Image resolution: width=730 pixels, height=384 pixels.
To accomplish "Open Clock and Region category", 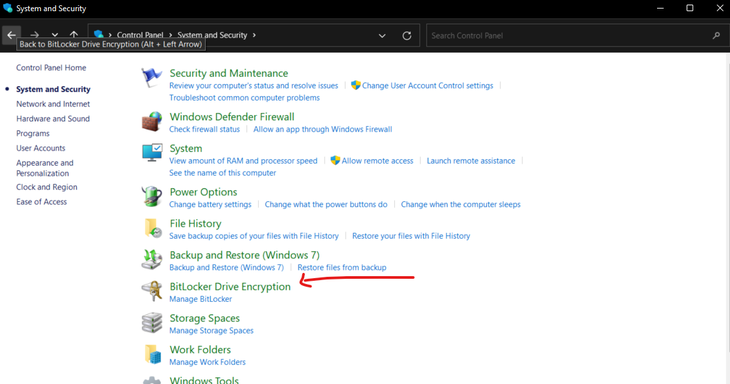I will tap(47, 187).
